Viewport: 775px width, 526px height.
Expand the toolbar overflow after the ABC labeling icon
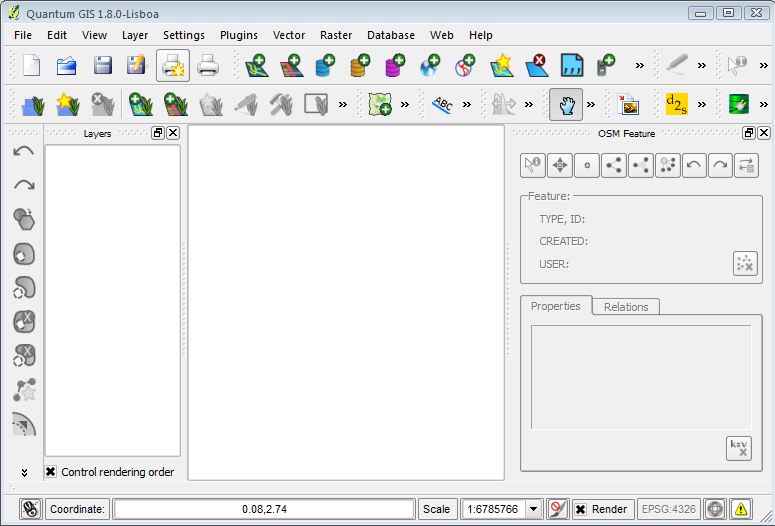click(467, 104)
